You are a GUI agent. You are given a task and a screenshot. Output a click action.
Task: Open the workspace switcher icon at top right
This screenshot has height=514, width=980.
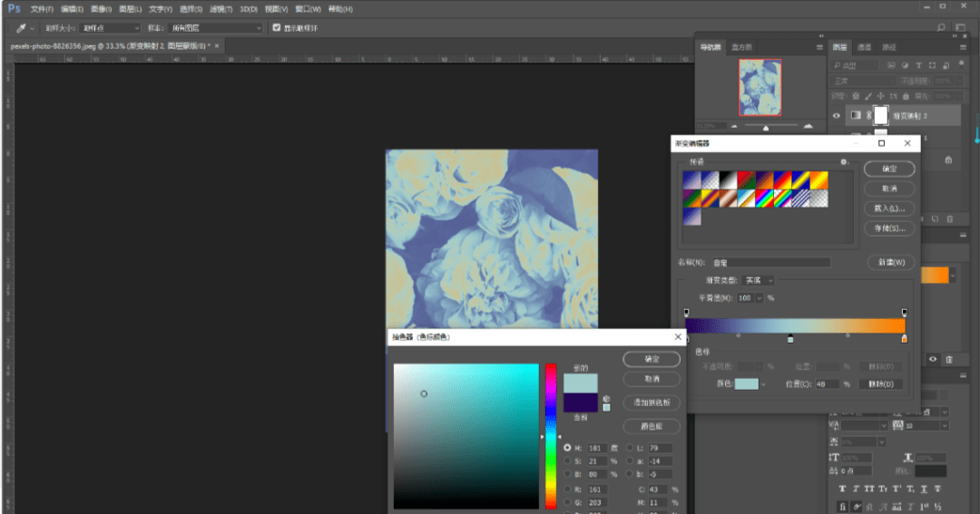tap(961, 27)
